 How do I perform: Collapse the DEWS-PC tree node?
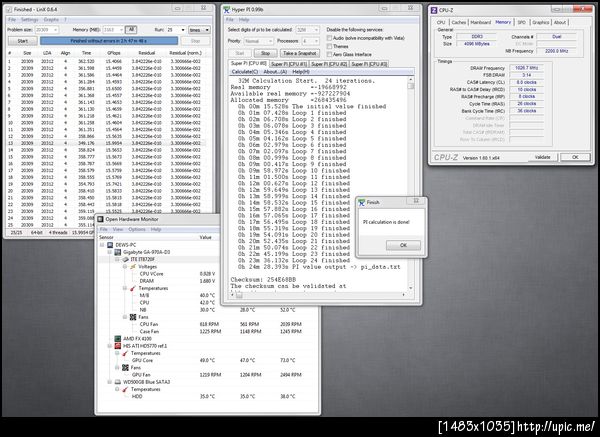coord(102,245)
